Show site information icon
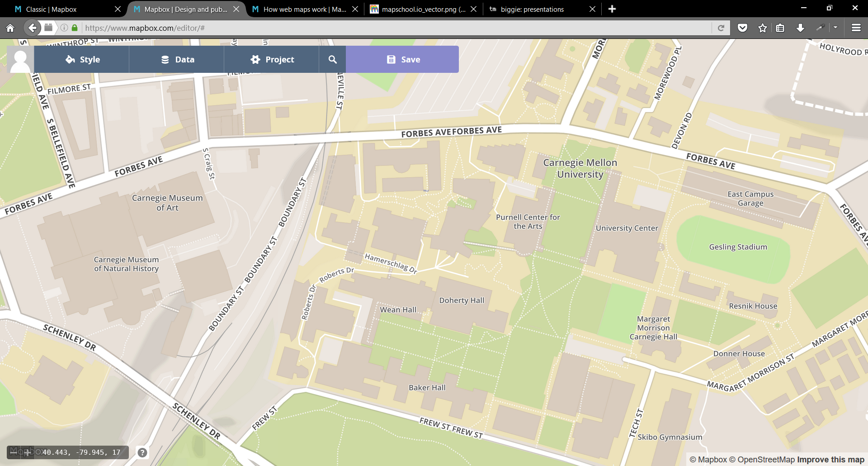This screenshot has height=466, width=868. pyautogui.click(x=64, y=28)
